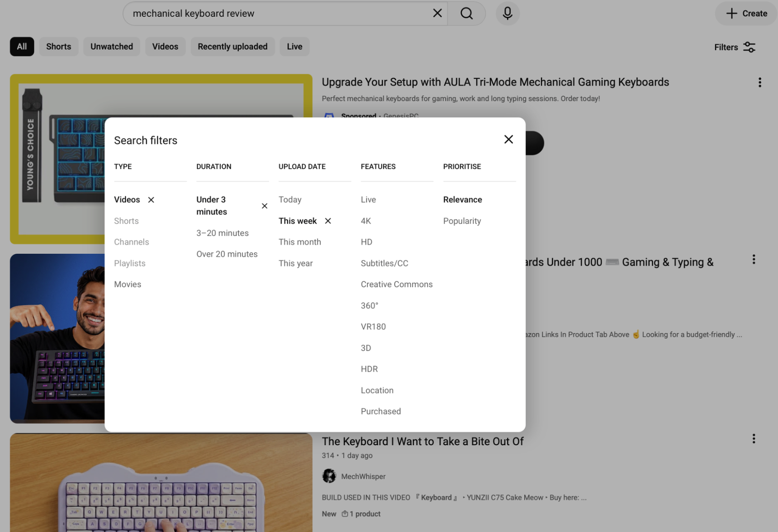The width and height of the screenshot is (778, 532).
Task: Clear the search text with the X icon
Action: [437, 13]
